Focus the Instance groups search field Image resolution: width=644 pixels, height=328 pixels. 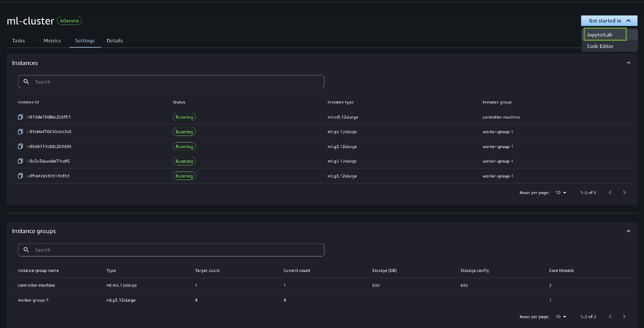click(171, 249)
